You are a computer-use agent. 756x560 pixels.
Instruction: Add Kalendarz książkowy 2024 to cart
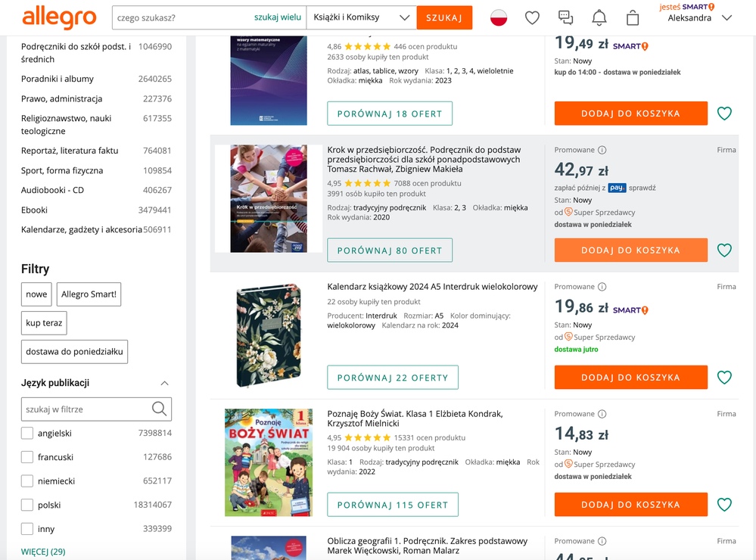(x=630, y=377)
